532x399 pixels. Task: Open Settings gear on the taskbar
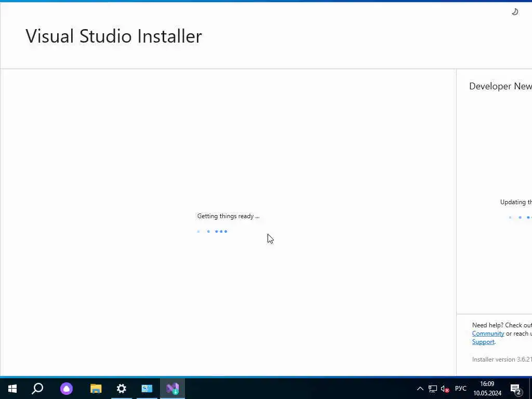(x=122, y=388)
